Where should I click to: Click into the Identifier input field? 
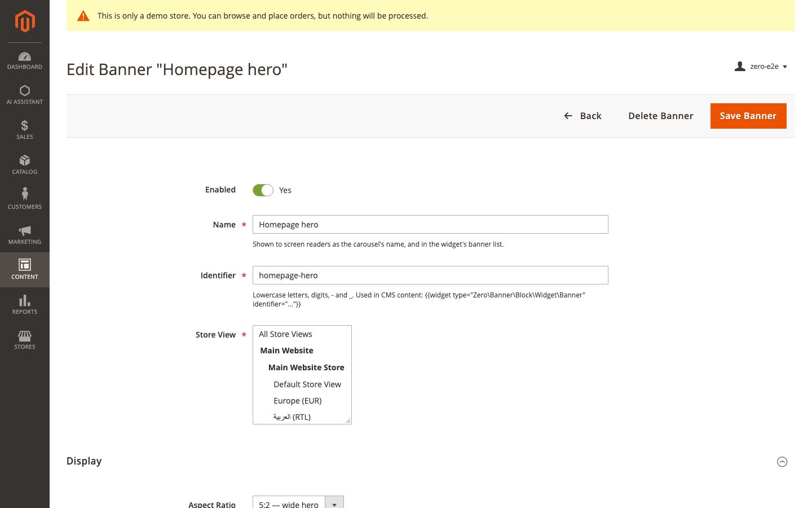[x=430, y=275]
